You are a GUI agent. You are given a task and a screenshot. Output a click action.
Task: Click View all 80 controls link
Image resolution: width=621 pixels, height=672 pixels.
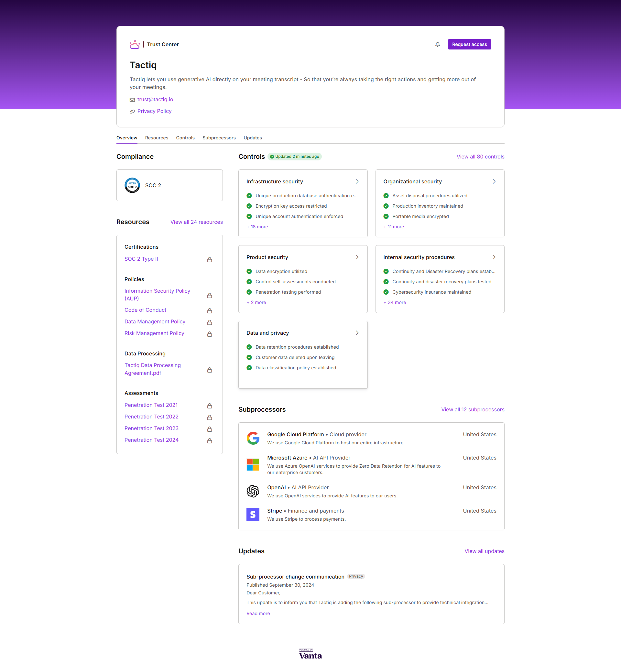(480, 157)
